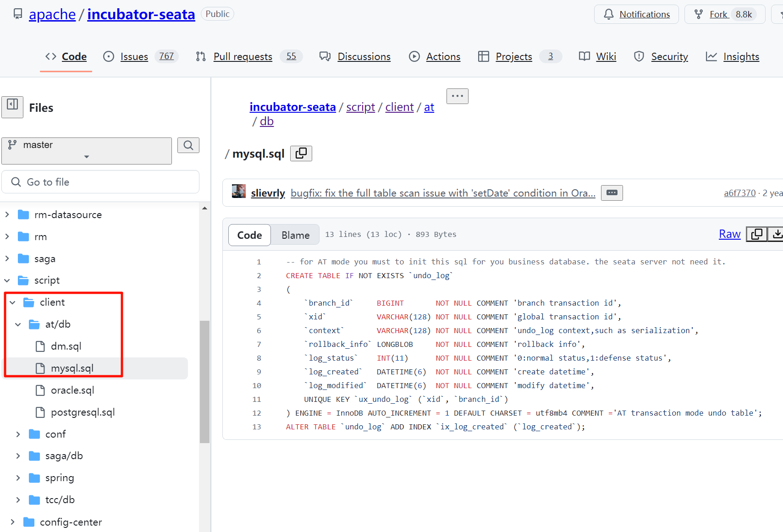Select the Code view toggle
This screenshot has height=532, width=783.
(250, 235)
